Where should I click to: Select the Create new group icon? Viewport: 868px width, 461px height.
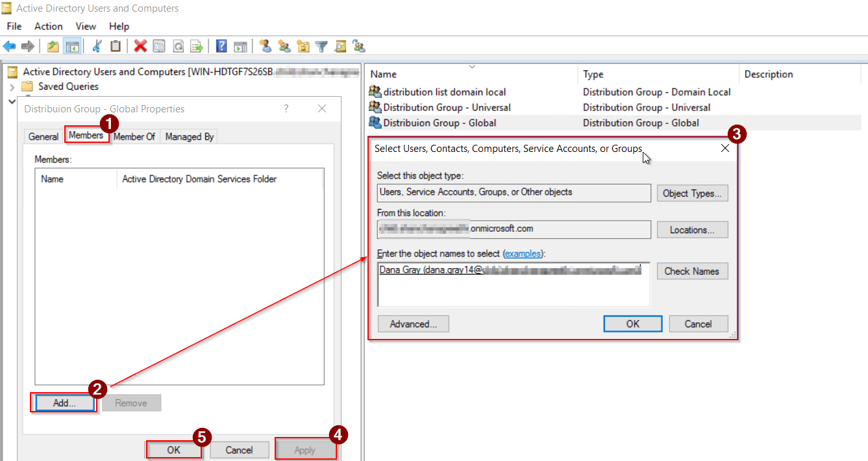[284, 45]
